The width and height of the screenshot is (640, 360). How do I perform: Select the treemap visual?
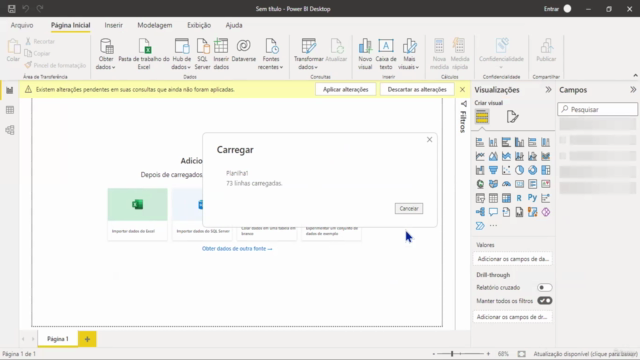tap(545, 170)
